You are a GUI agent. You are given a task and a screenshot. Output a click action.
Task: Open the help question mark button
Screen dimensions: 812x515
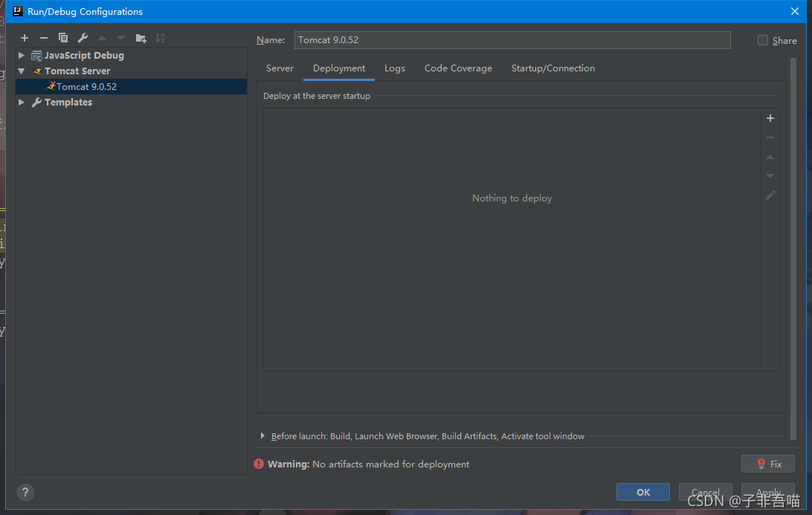tap(25, 492)
